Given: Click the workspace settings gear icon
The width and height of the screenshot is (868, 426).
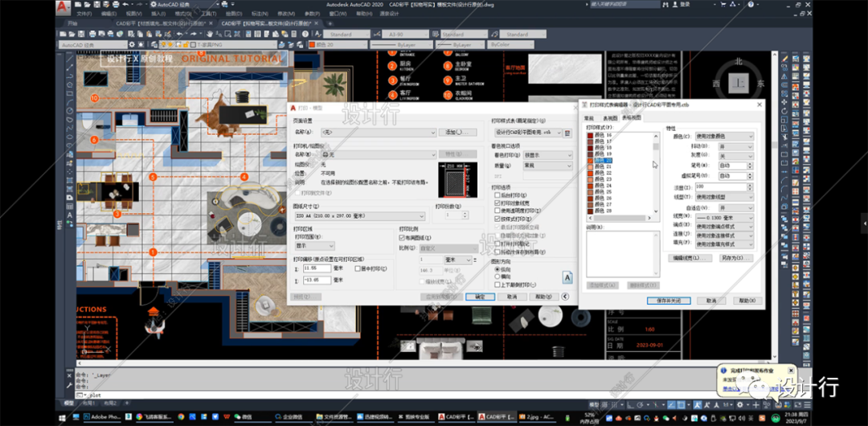Looking at the screenshot, I should 132,44.
